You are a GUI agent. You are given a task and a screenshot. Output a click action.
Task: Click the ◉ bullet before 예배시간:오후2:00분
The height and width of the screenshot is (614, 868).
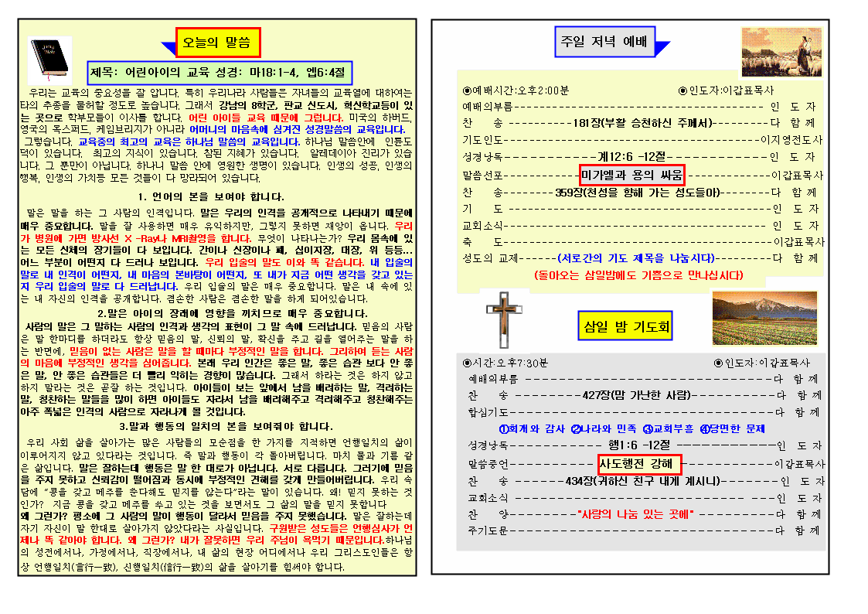pyautogui.click(x=467, y=90)
